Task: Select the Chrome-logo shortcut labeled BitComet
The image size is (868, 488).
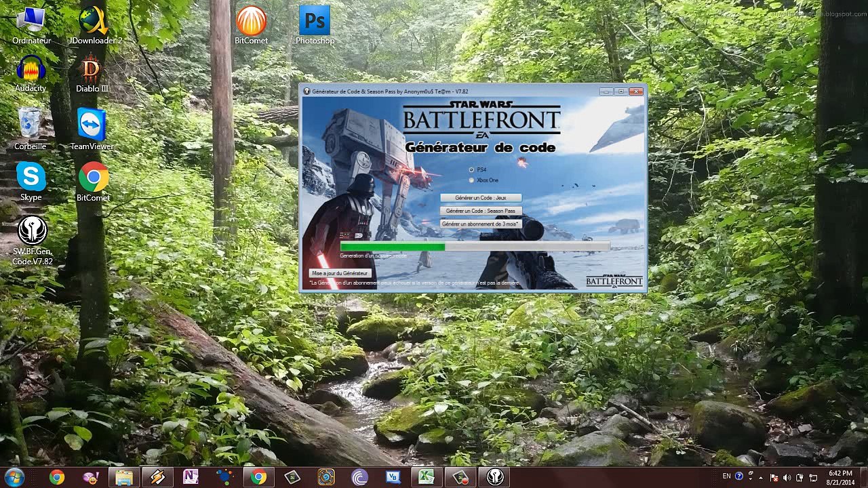Action: point(93,182)
